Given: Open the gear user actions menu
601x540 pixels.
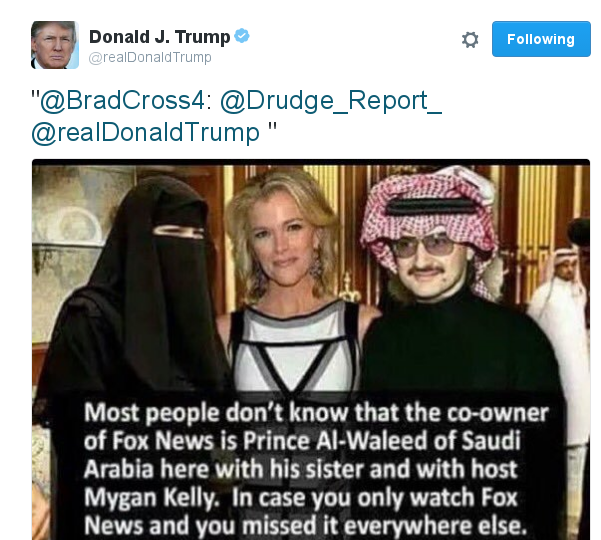Looking at the screenshot, I should click(x=470, y=39).
